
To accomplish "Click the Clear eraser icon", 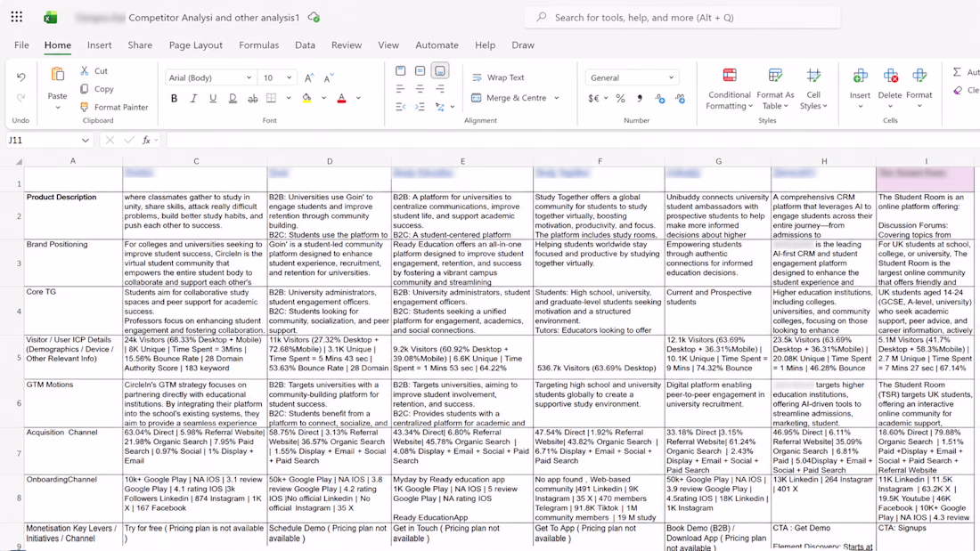I will (x=957, y=90).
